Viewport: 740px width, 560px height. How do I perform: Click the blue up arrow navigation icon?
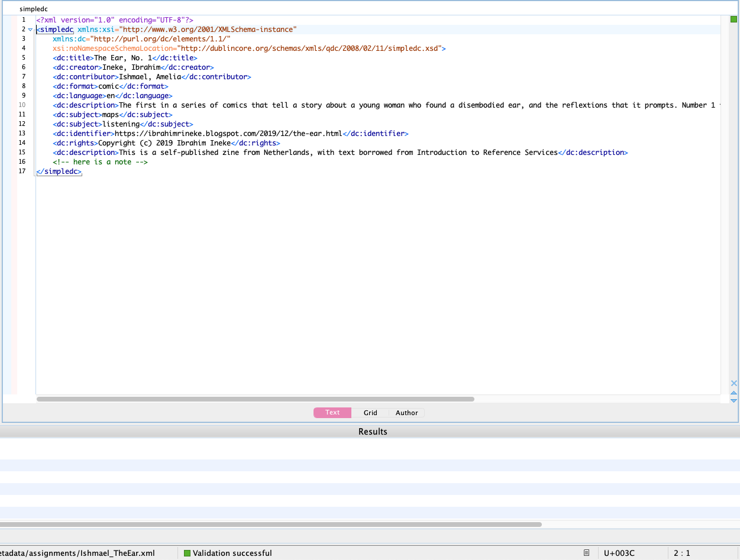(733, 393)
